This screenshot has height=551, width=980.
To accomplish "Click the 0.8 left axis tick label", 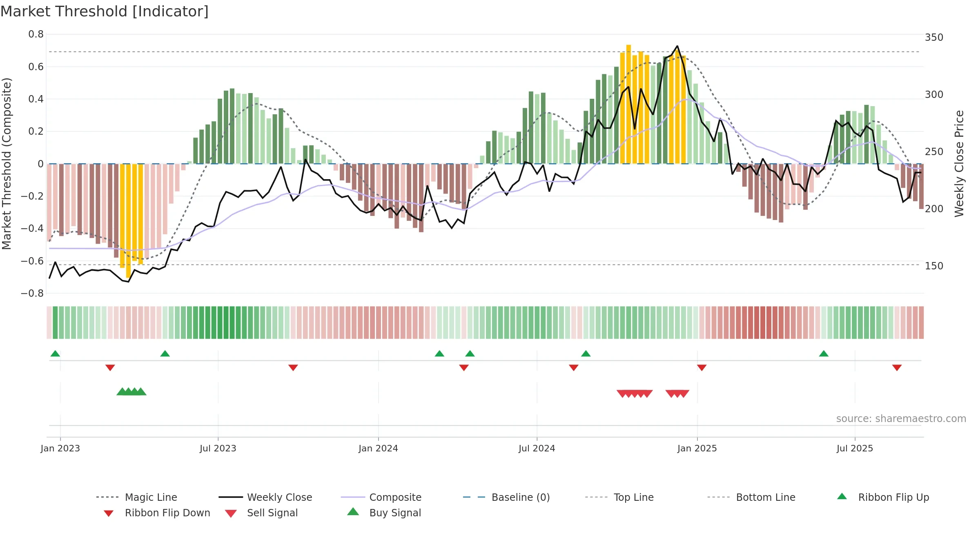I will (x=36, y=34).
